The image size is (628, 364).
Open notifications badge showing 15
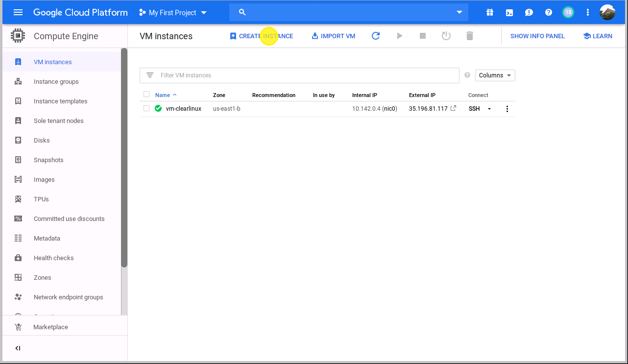[x=568, y=13]
